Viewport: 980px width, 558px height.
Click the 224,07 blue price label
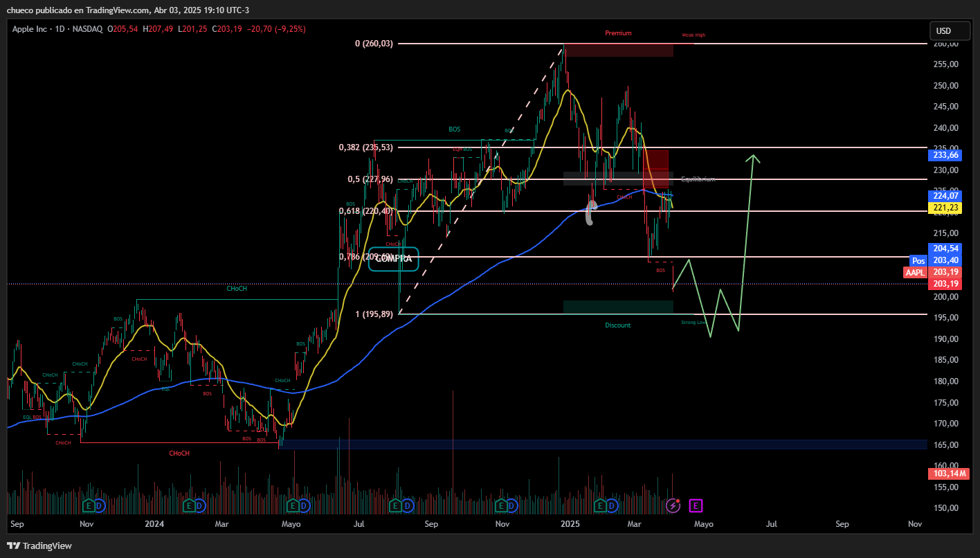click(945, 196)
